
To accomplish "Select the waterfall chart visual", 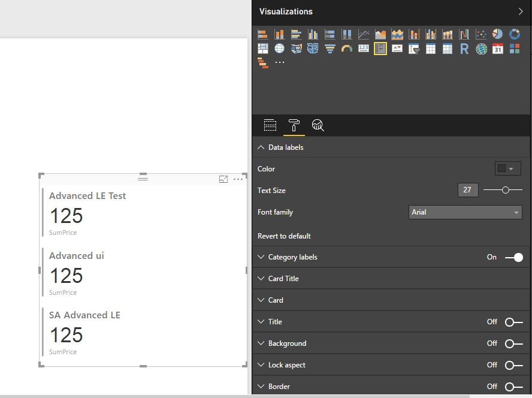I will tap(464, 34).
